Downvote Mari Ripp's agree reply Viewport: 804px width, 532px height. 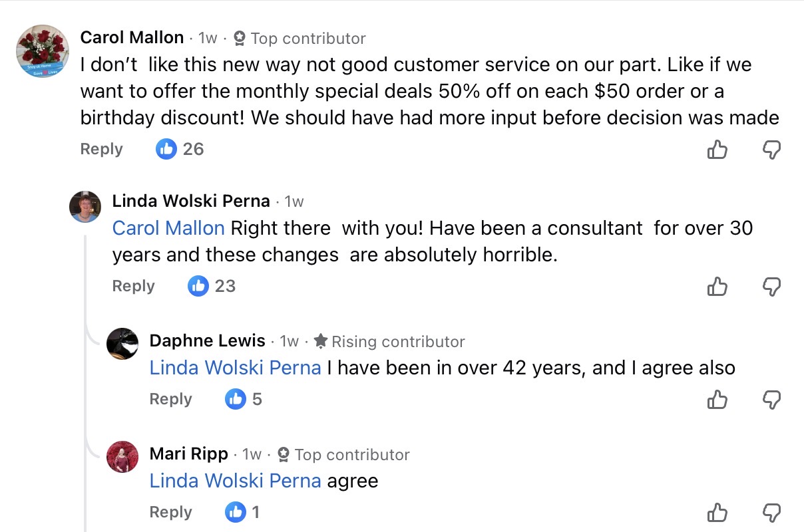pyautogui.click(x=771, y=513)
